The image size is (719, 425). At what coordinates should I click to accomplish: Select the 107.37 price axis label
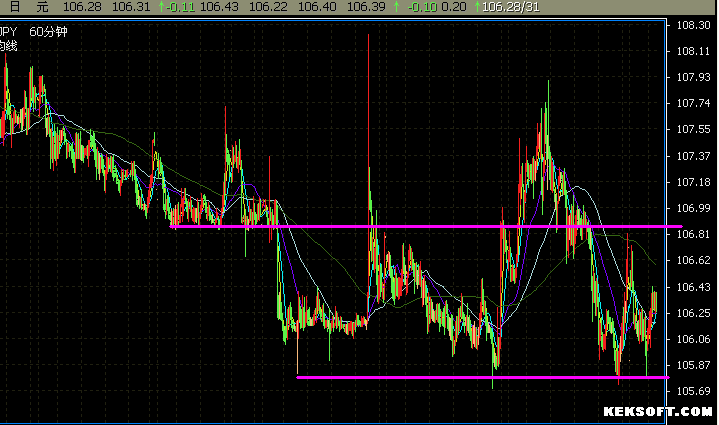[693, 156]
